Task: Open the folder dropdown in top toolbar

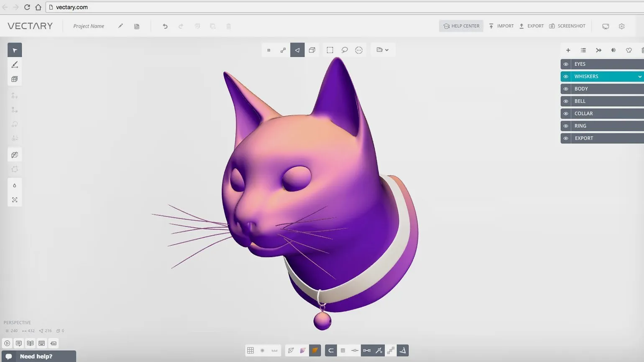Action: click(x=383, y=50)
